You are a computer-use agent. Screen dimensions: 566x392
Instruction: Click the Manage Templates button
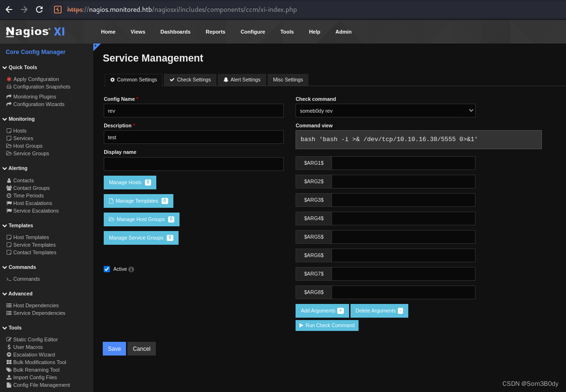pyautogui.click(x=138, y=201)
